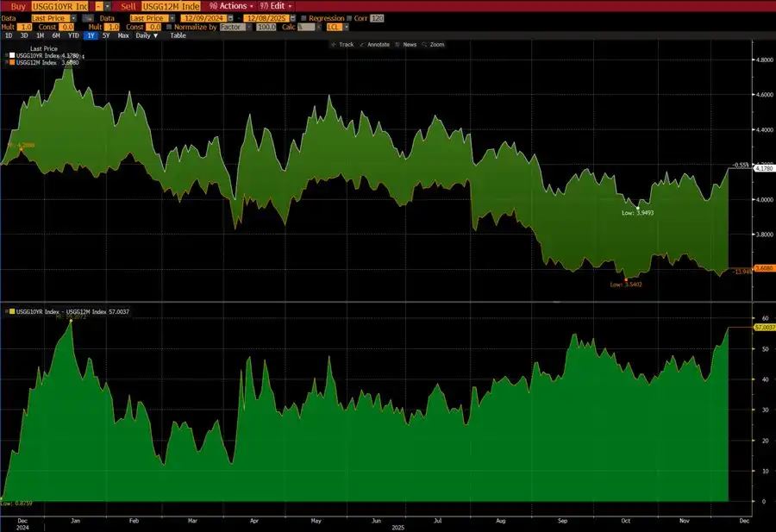Switch range to 5Y

coord(106,35)
